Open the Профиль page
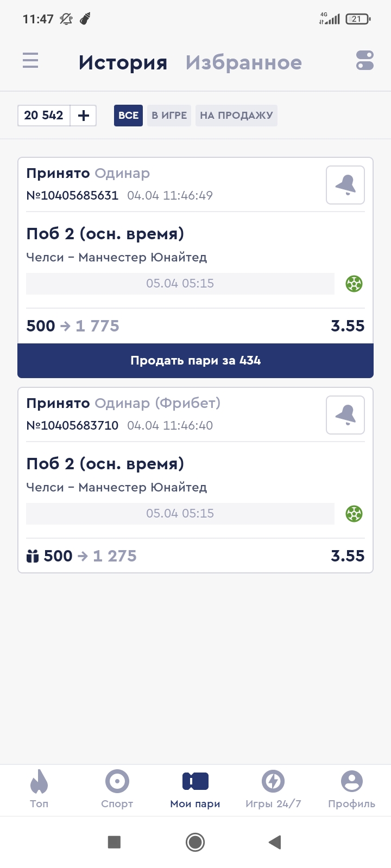This screenshot has width=391, height=868. (351, 789)
